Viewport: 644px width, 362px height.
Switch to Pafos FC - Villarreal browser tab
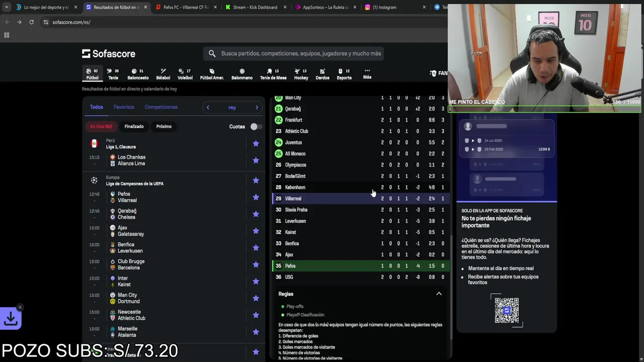[x=186, y=7]
